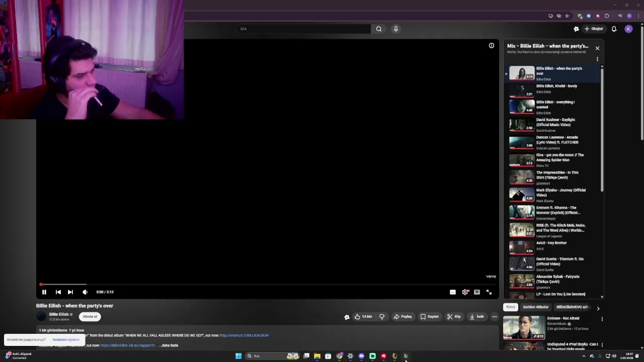644x362 pixels.
Task: Open video info card icon
Action: click(492, 46)
